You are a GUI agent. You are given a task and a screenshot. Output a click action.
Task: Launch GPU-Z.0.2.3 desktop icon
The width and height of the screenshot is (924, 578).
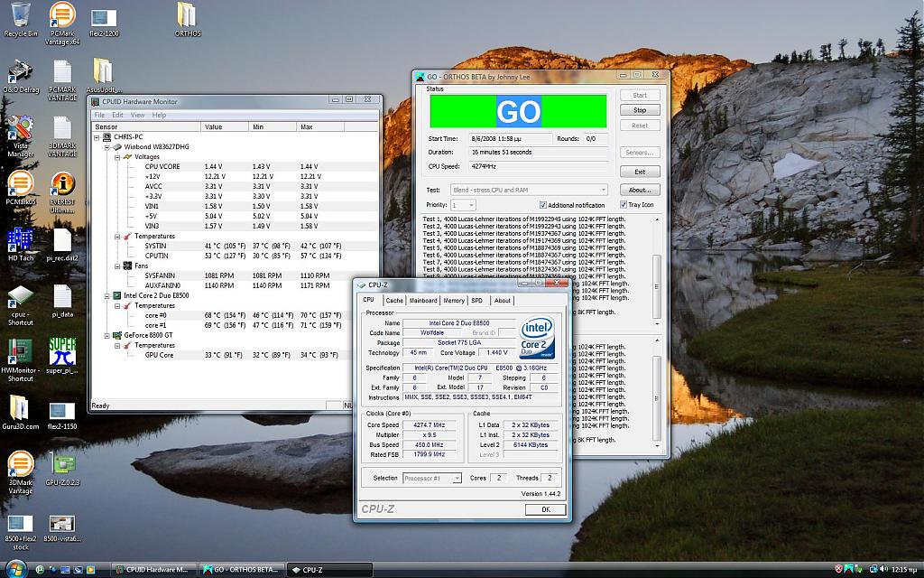(x=62, y=469)
